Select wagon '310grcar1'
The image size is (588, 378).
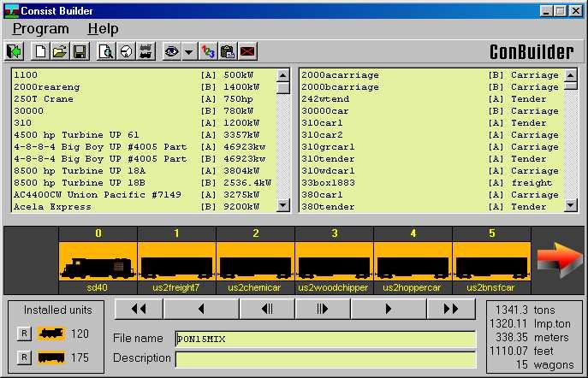coord(431,147)
